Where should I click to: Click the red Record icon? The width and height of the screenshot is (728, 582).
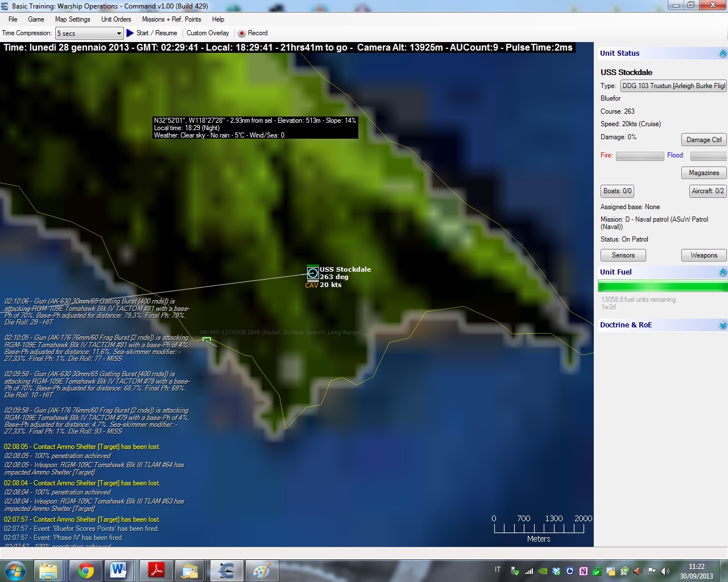point(242,33)
